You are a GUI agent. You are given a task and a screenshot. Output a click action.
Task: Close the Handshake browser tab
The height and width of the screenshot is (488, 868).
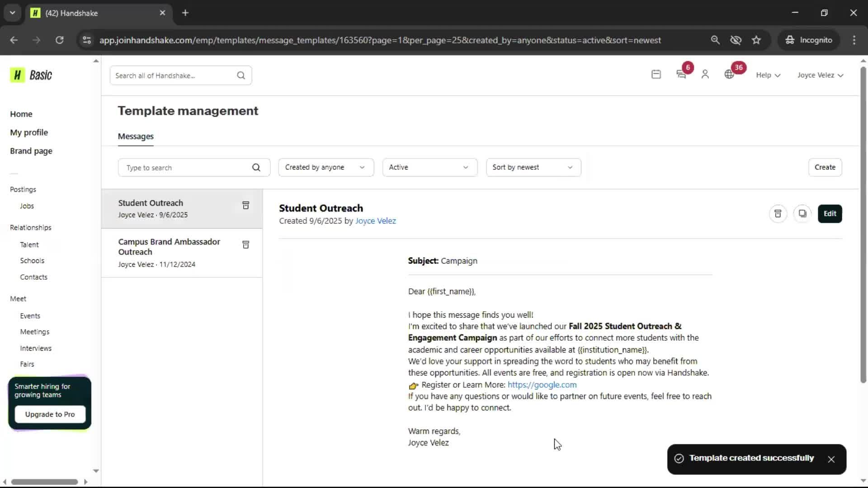coord(162,13)
